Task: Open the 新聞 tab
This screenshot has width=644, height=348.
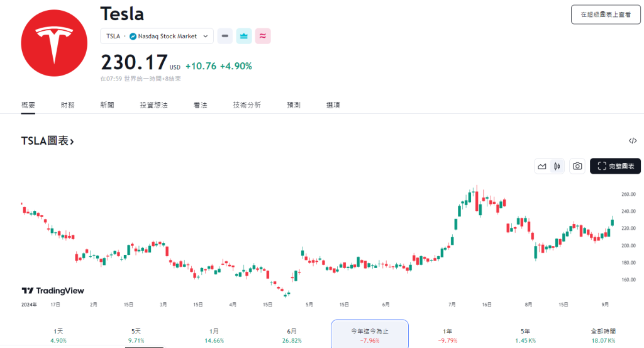Action: (x=107, y=105)
